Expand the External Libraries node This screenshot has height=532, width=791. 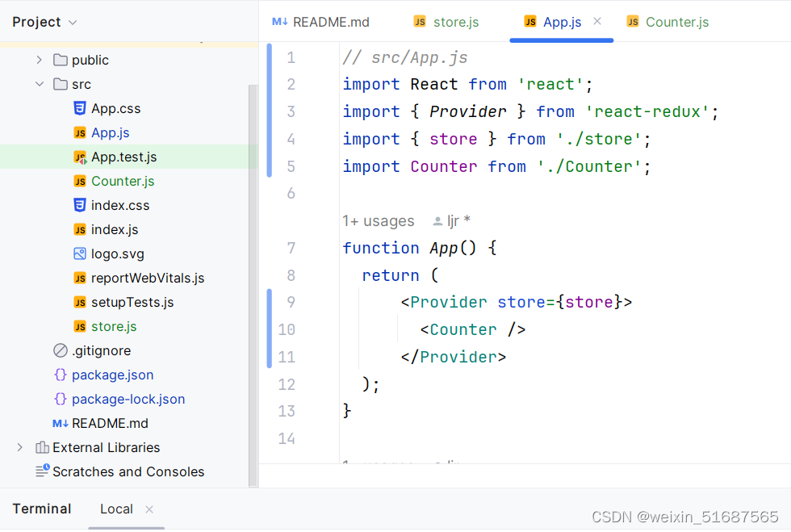tap(19, 447)
